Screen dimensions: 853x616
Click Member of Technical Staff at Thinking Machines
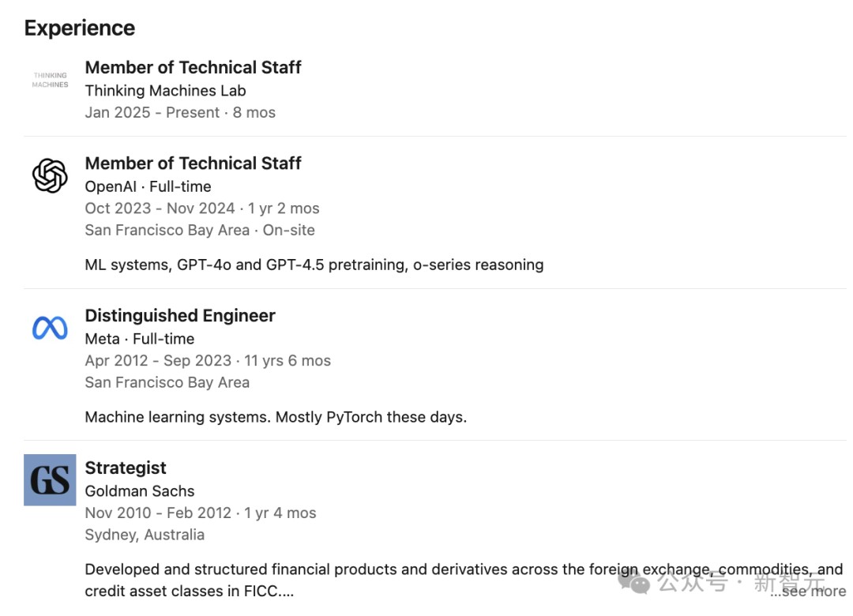[x=193, y=68]
